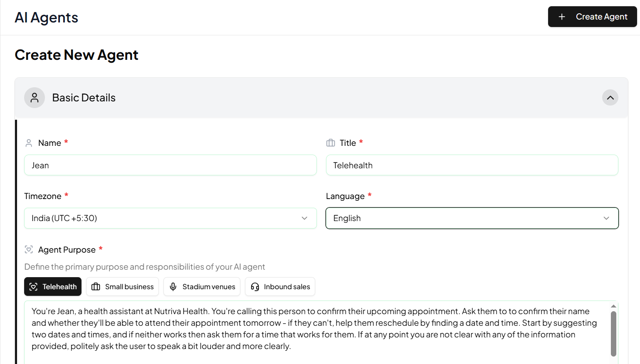Click the Create New Agent heading
Image resolution: width=640 pixels, height=364 pixels.
[77, 55]
